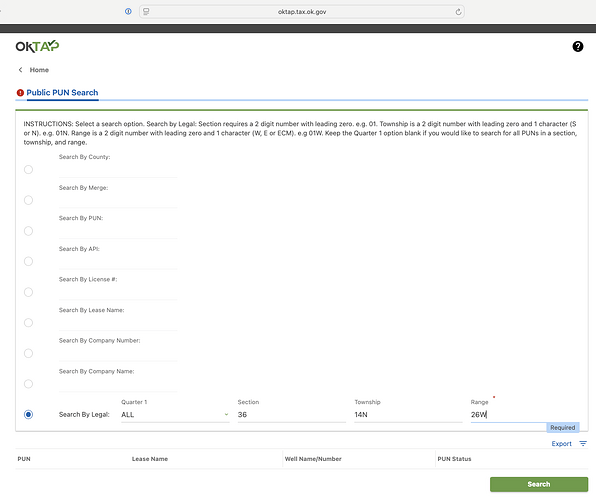The height and width of the screenshot is (500, 596).
Task: Open the privacy shield icon in browser bar
Action: [x=128, y=11]
